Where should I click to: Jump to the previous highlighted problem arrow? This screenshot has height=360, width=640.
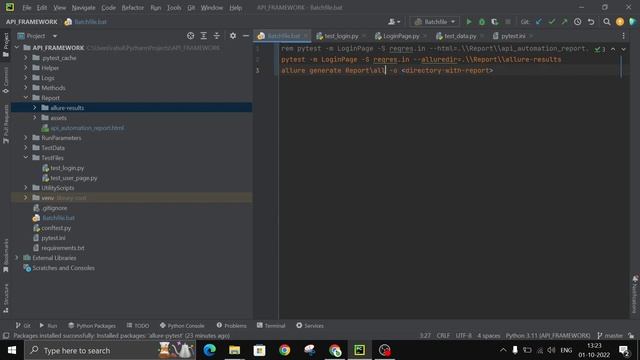[613, 49]
